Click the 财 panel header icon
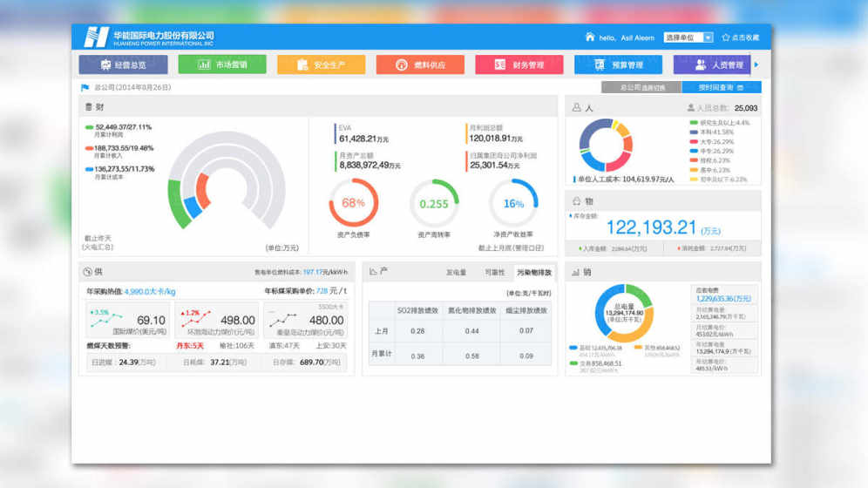 88,107
